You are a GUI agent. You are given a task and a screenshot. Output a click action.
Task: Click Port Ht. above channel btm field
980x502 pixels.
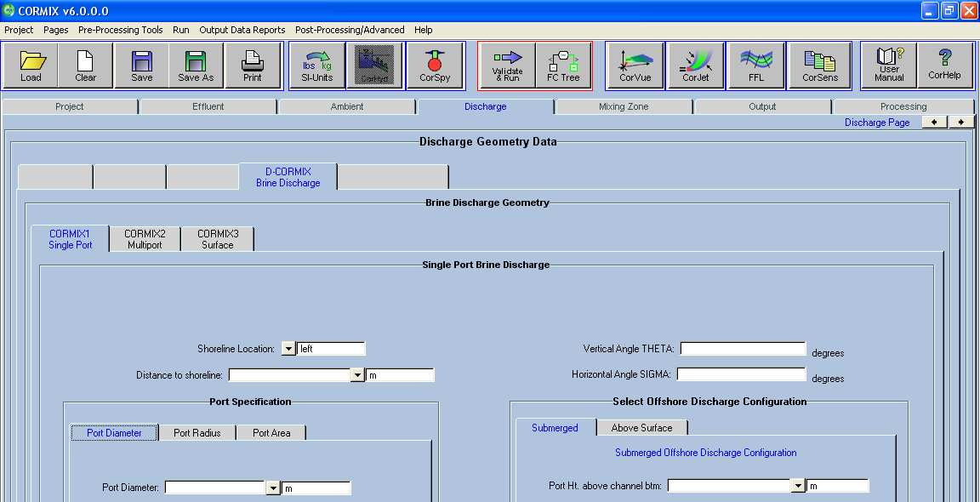point(730,486)
